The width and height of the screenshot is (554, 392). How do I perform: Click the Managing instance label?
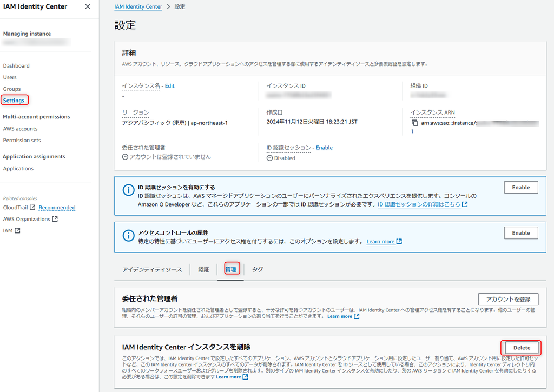pos(27,34)
